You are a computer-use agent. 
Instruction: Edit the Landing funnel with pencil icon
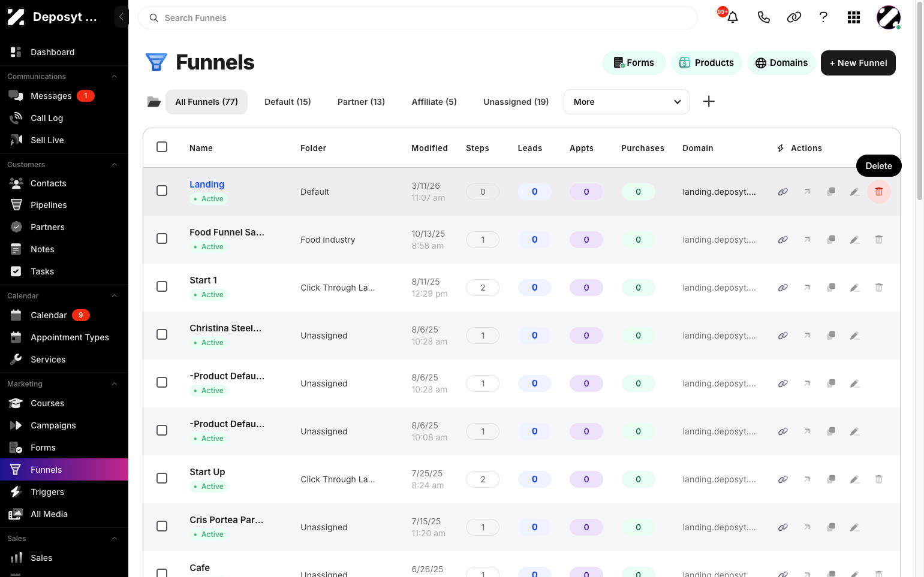[x=854, y=192]
